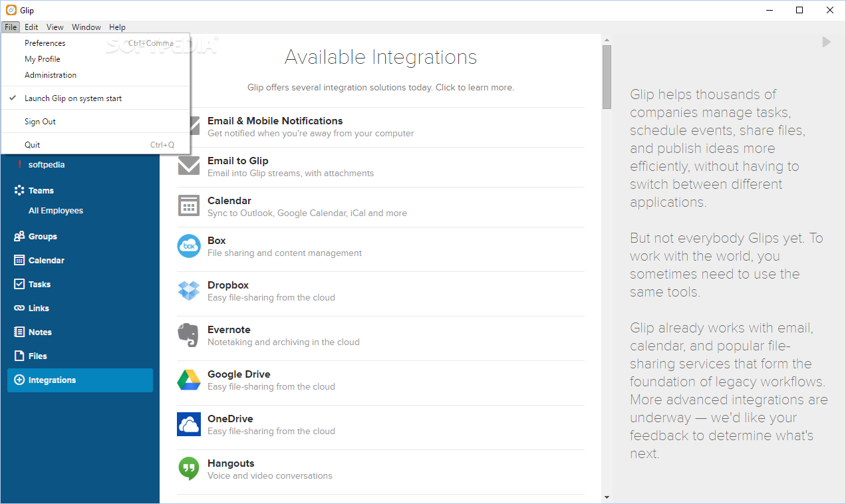Click the red exclamation mark beside softpedia
This screenshot has height=504, width=846.
point(19,164)
